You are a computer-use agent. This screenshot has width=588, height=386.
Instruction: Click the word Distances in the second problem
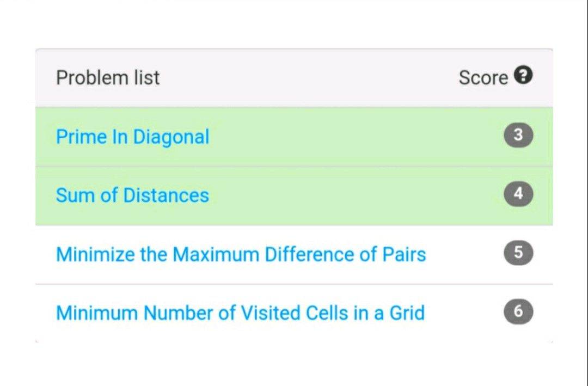tap(166, 195)
